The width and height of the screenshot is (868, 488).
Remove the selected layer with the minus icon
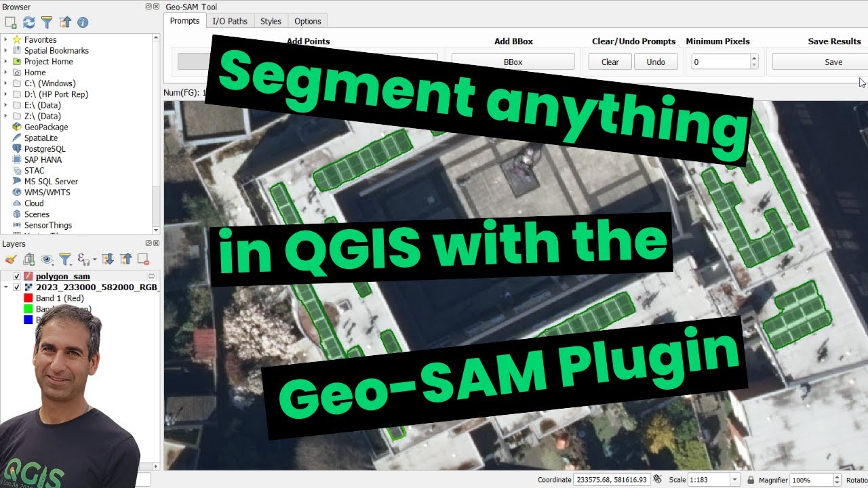[x=143, y=259]
